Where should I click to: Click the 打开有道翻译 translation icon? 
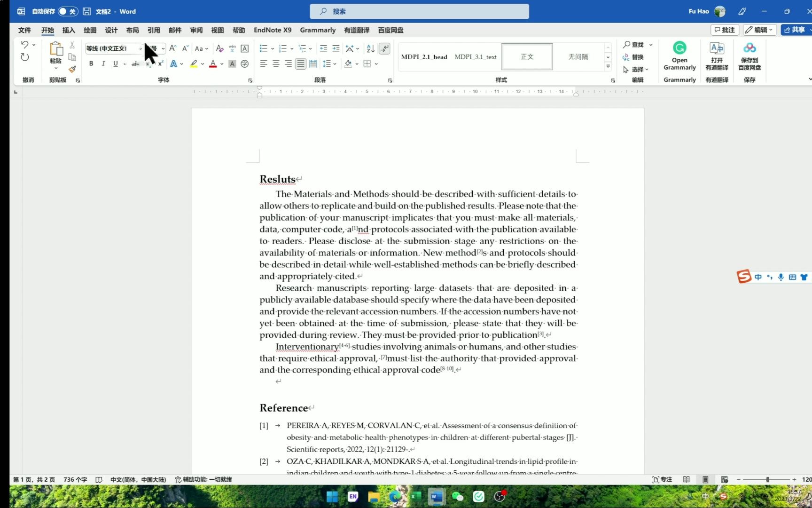click(x=716, y=56)
